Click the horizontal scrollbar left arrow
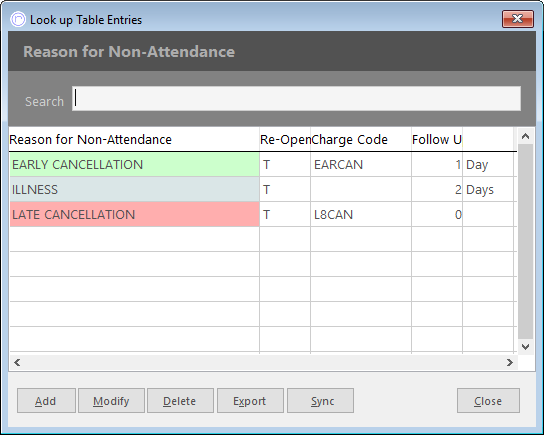 click(17, 362)
